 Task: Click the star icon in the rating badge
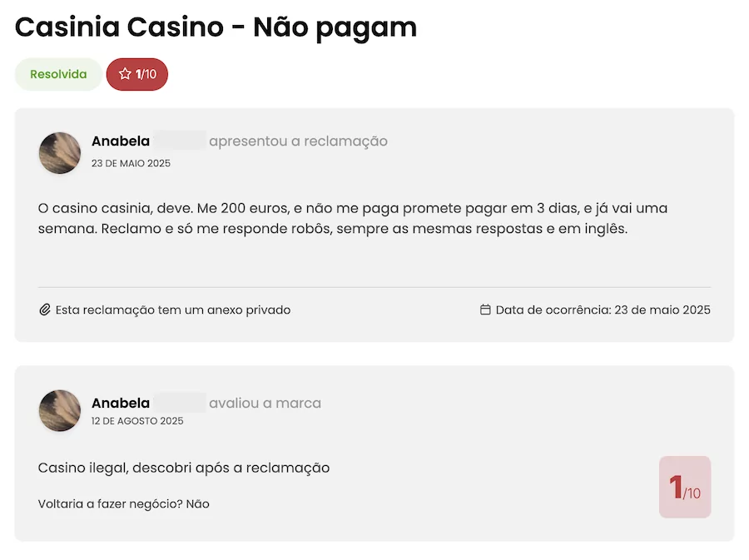[124, 74]
